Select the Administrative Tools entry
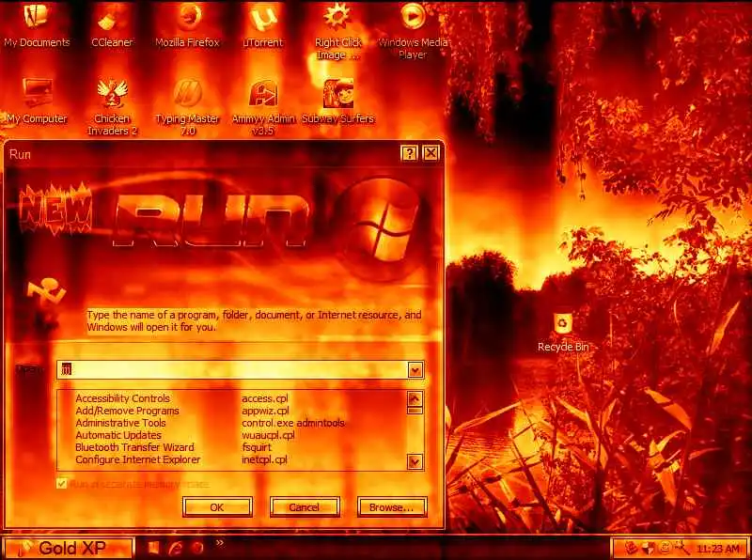Screen dimensions: 752x560 pos(120,423)
